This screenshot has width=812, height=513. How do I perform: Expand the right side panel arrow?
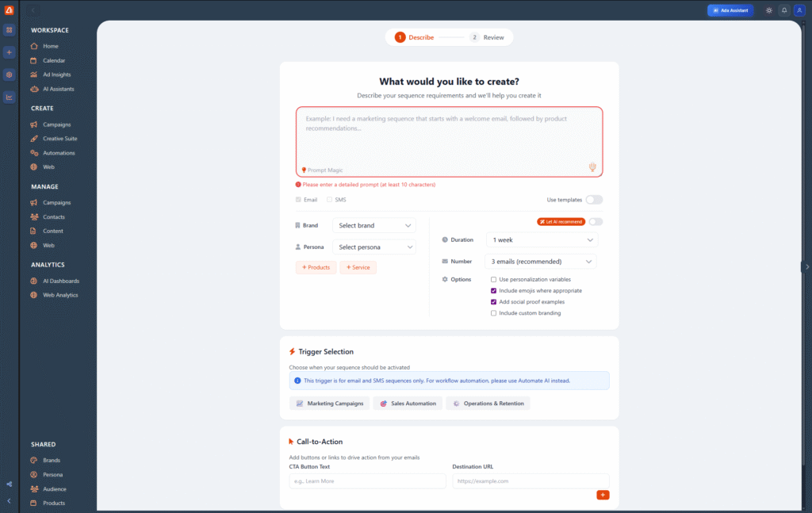[x=806, y=267]
